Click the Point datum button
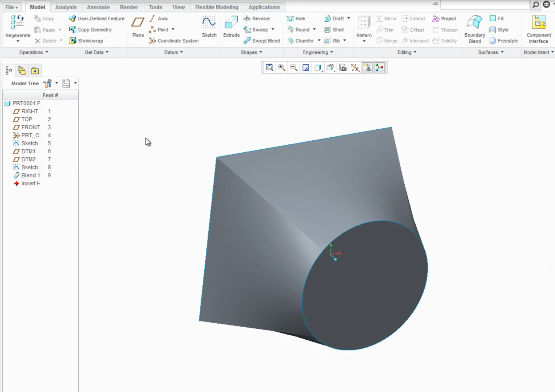This screenshot has width=555, height=392. [x=159, y=30]
